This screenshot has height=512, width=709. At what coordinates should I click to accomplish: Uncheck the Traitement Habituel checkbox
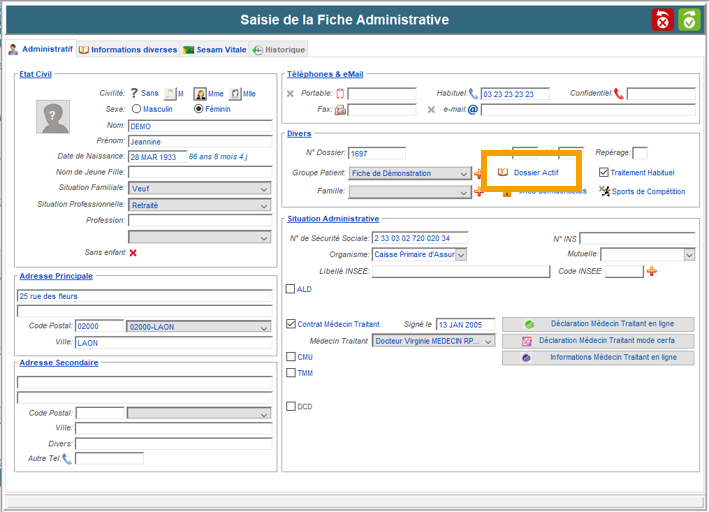(x=603, y=172)
